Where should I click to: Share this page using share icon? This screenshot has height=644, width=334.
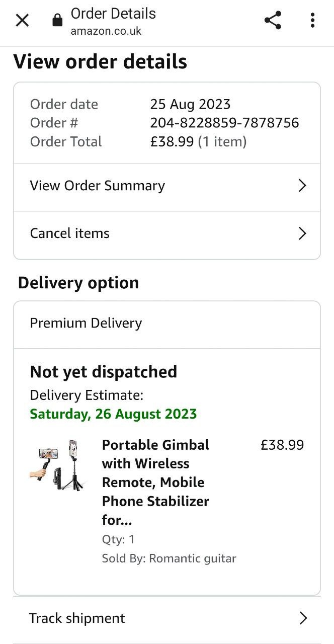coord(273,20)
